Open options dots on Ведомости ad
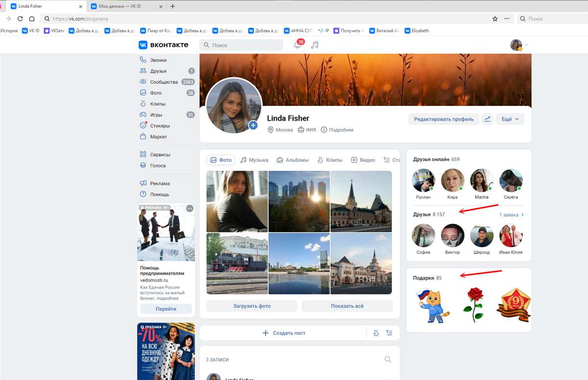Viewport: 588px width, 380px height. [x=190, y=208]
